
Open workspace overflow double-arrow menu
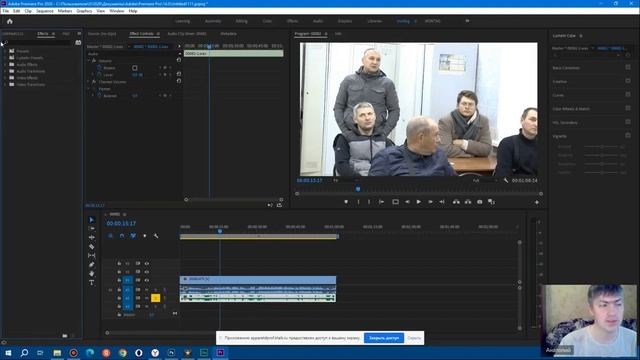click(x=467, y=21)
